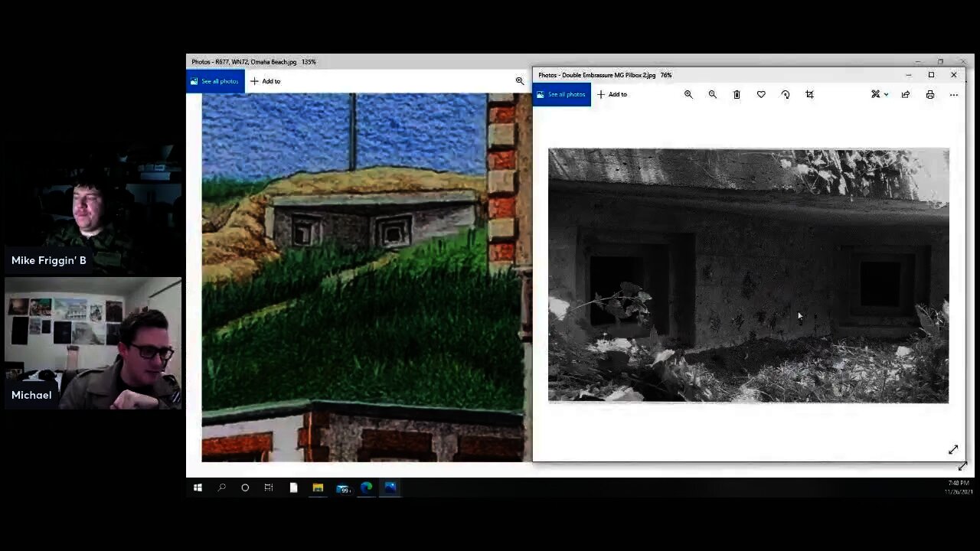Click See all photos in Omaha Beach window
This screenshot has width=980, height=551.
[215, 81]
